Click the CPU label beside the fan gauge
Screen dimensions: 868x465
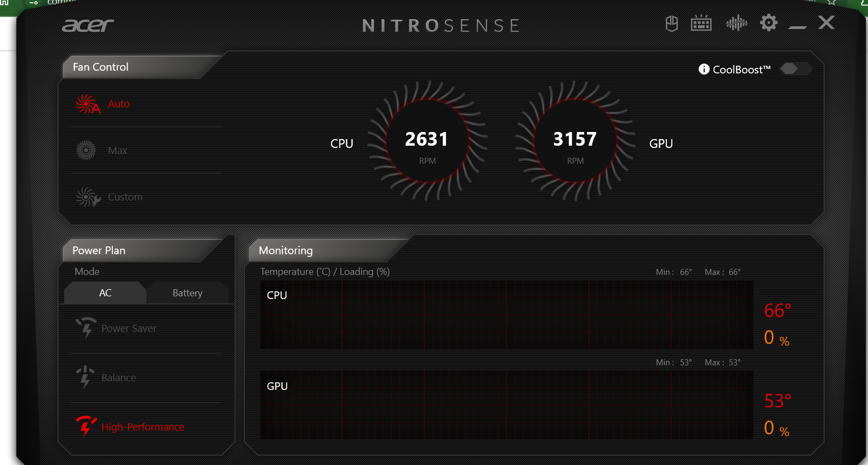(342, 143)
